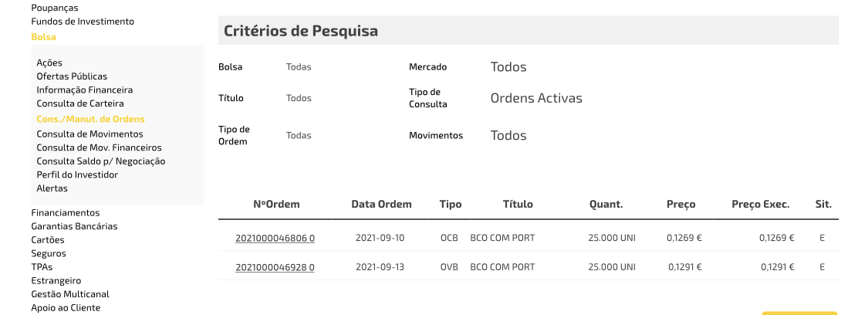Open order number 2021000046928 0
868x315 pixels.
[275, 267]
